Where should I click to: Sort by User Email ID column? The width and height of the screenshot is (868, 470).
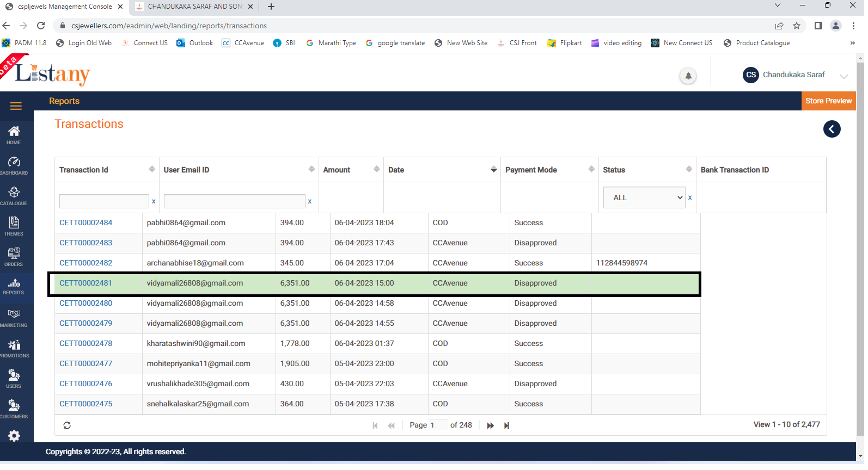tap(311, 169)
